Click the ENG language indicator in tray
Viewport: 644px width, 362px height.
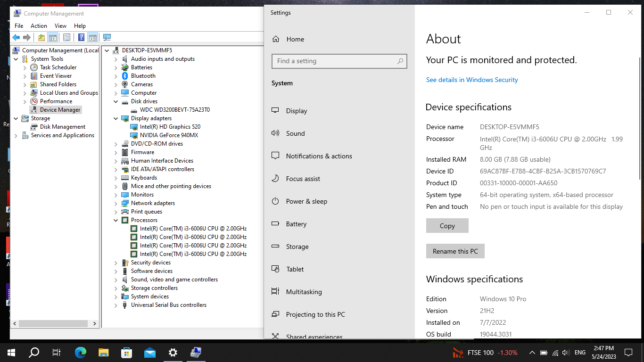point(580,353)
